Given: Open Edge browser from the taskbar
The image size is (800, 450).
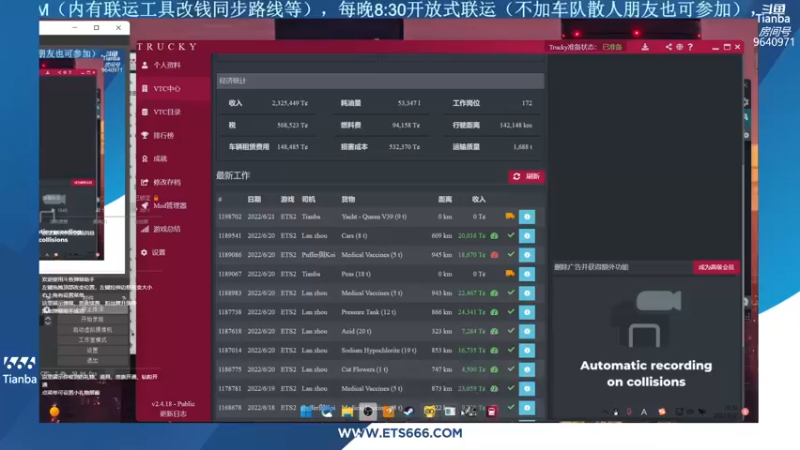Looking at the screenshot, I should pos(327,412).
